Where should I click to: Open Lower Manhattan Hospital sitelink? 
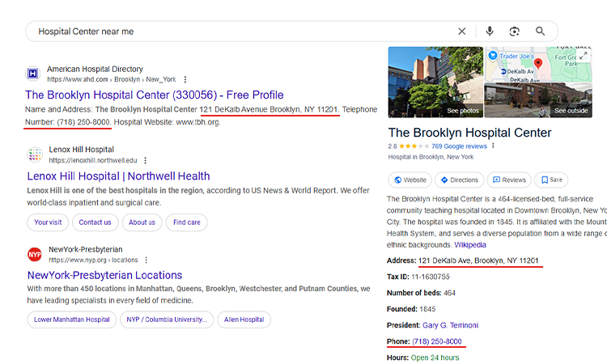click(x=71, y=320)
